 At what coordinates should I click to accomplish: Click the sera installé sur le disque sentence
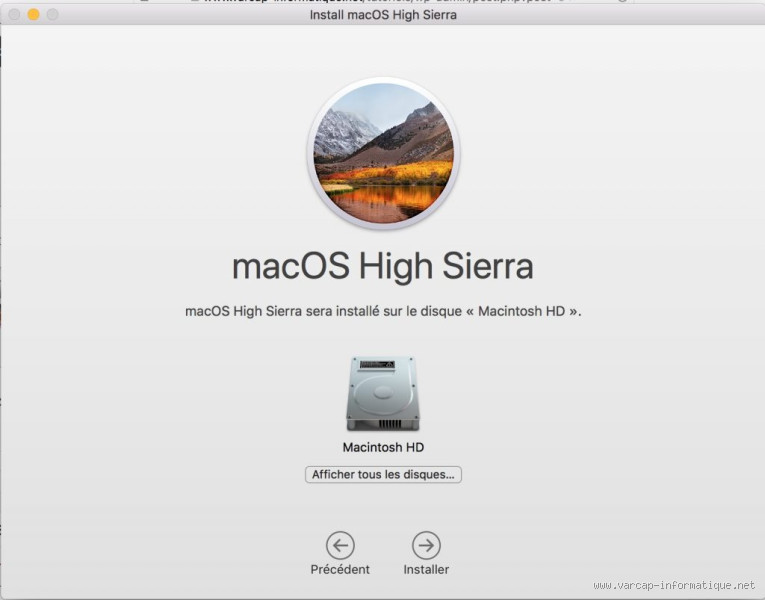pos(383,311)
